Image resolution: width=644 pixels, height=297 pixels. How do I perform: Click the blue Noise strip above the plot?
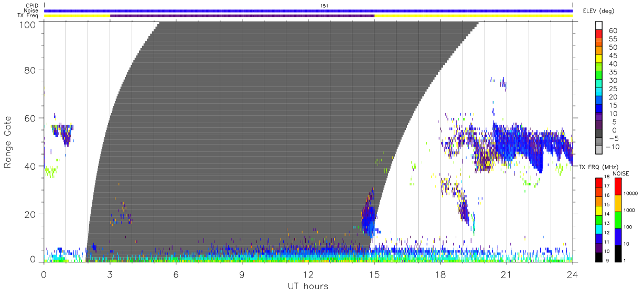(x=308, y=10)
